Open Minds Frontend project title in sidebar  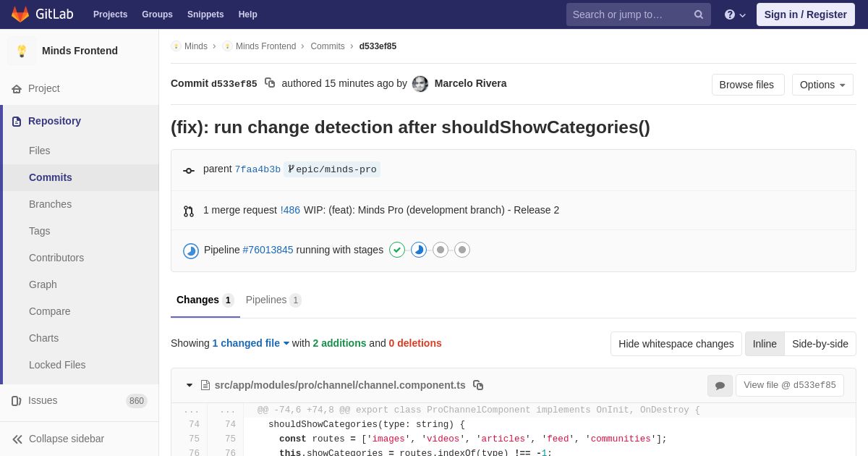pos(80,51)
